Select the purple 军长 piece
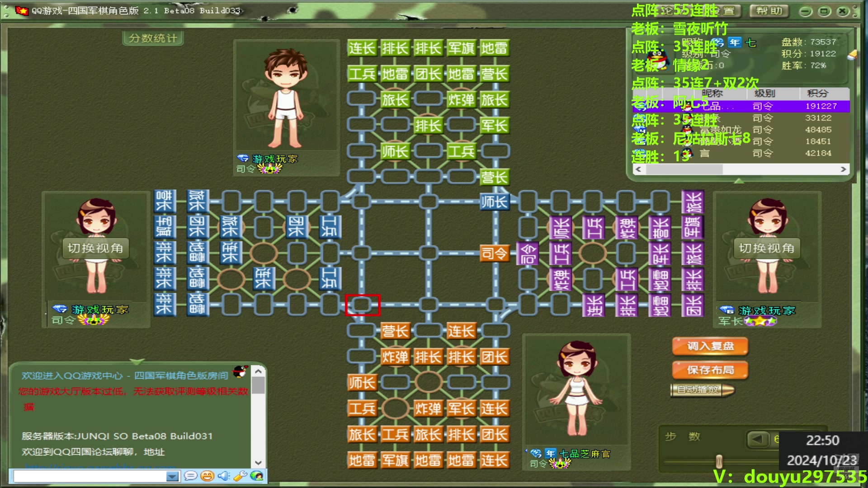 pos(660,253)
